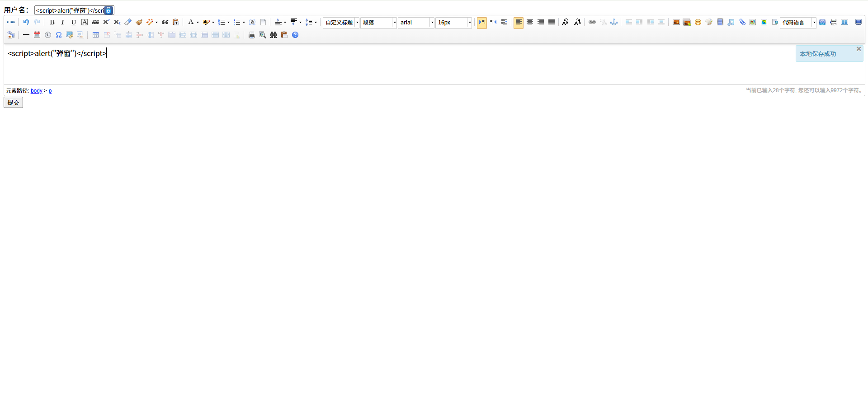Toggle underline formatting

click(x=74, y=22)
